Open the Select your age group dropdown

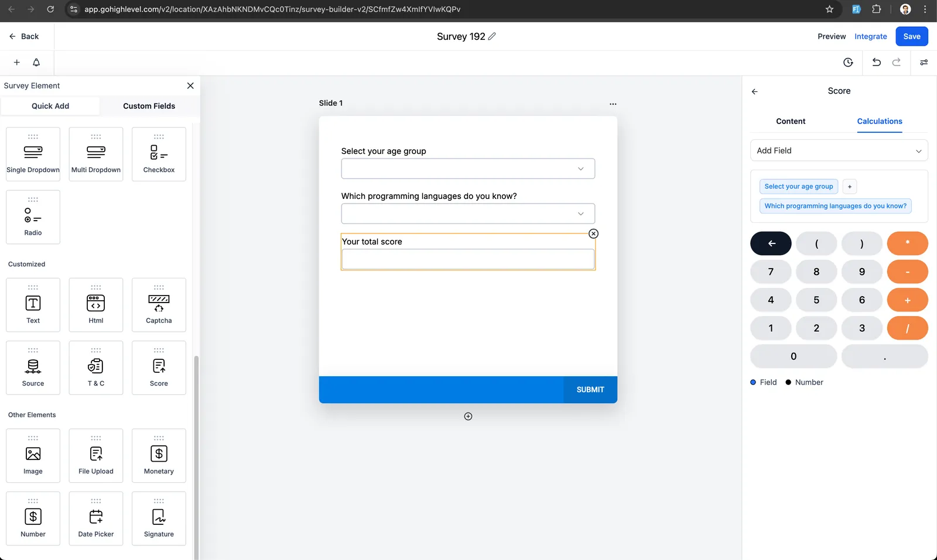click(x=468, y=169)
